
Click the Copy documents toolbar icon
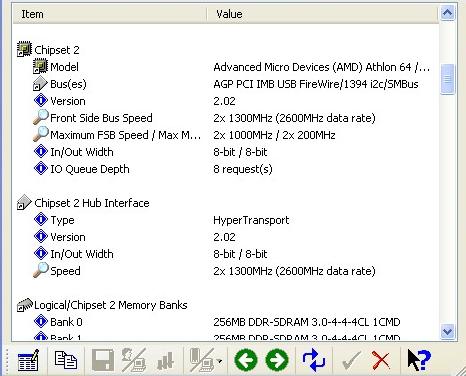click(x=66, y=360)
